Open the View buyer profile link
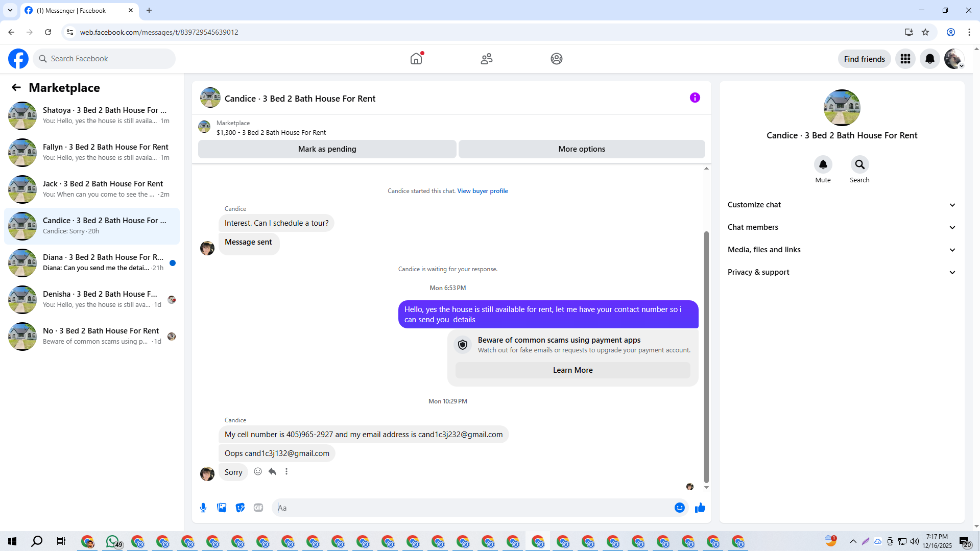 [x=483, y=191]
